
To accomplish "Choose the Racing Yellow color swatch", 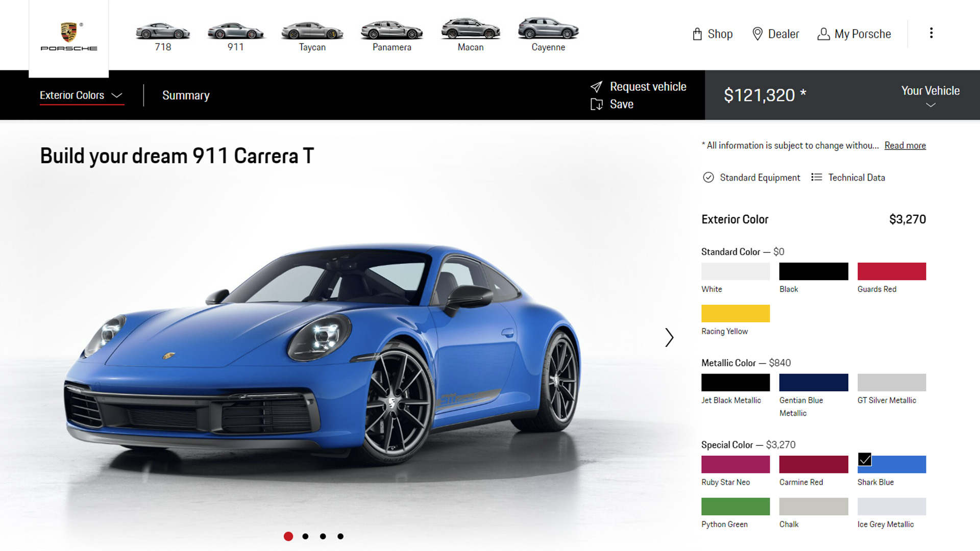I will click(735, 313).
